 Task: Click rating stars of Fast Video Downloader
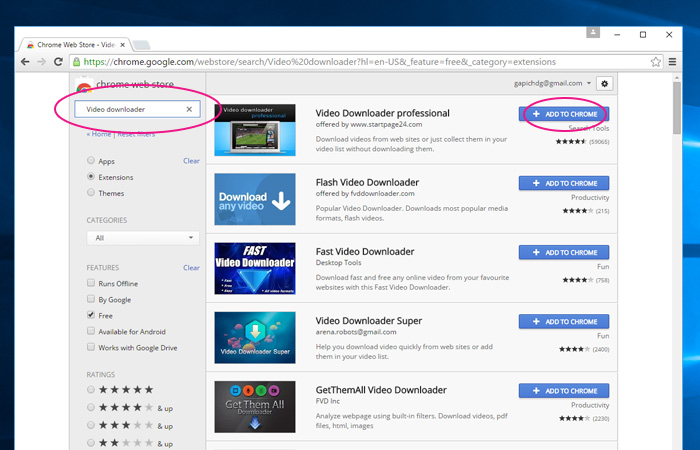(578, 280)
